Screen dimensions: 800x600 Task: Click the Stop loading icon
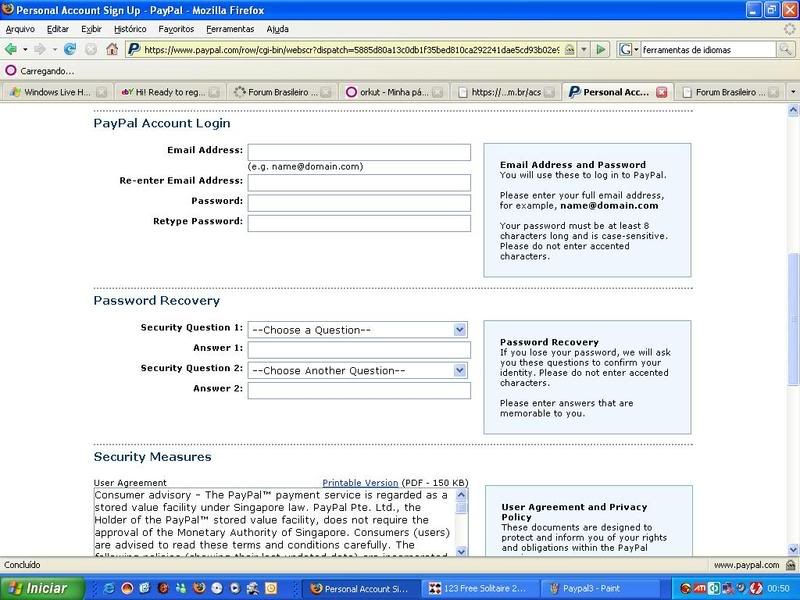91,49
